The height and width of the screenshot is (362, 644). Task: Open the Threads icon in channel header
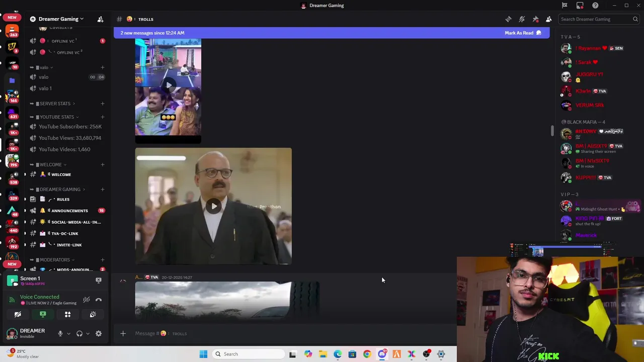[508, 19]
